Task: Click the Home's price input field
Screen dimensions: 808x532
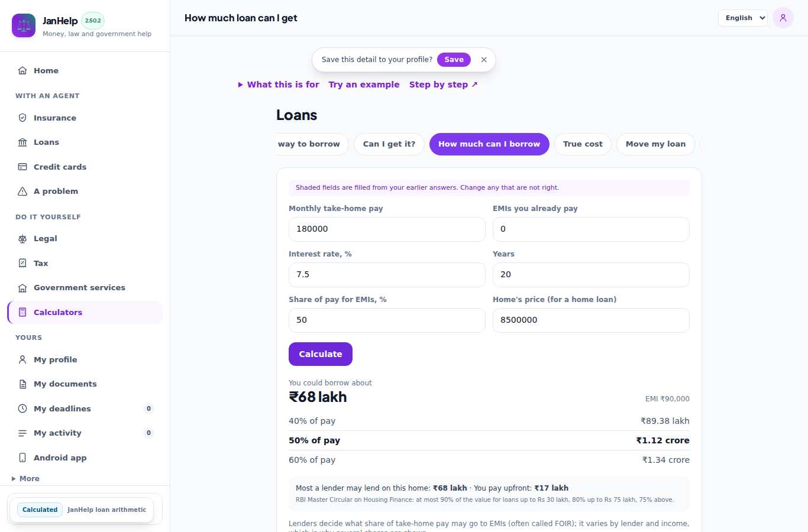Action: tap(591, 320)
